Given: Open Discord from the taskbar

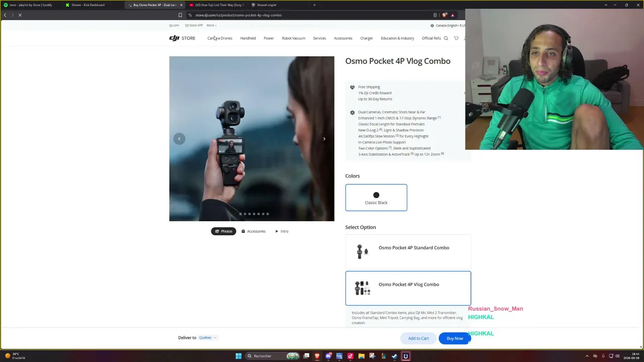Looking at the screenshot, I should tap(328, 356).
